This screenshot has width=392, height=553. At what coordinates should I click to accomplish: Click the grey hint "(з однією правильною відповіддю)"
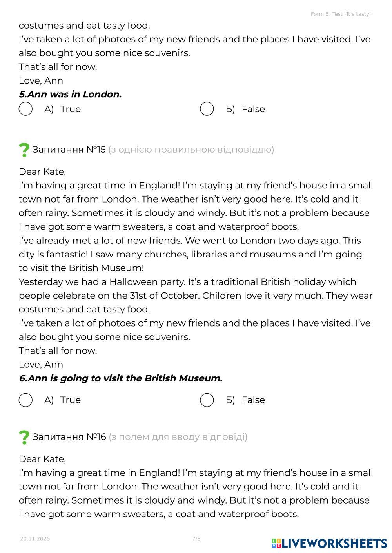(x=191, y=150)
